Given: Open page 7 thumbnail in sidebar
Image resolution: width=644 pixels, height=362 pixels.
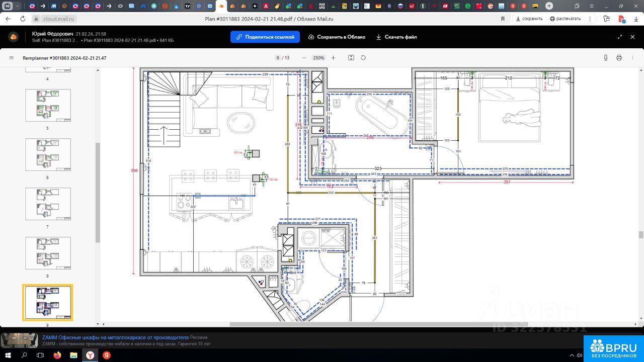Looking at the screenshot, I should tap(48, 204).
